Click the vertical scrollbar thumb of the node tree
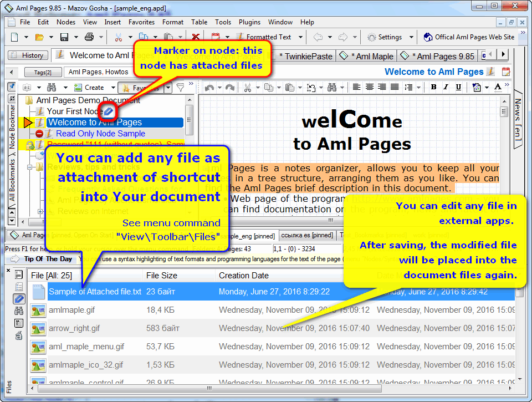Image resolution: width=532 pixels, height=402 pixels. (190, 120)
